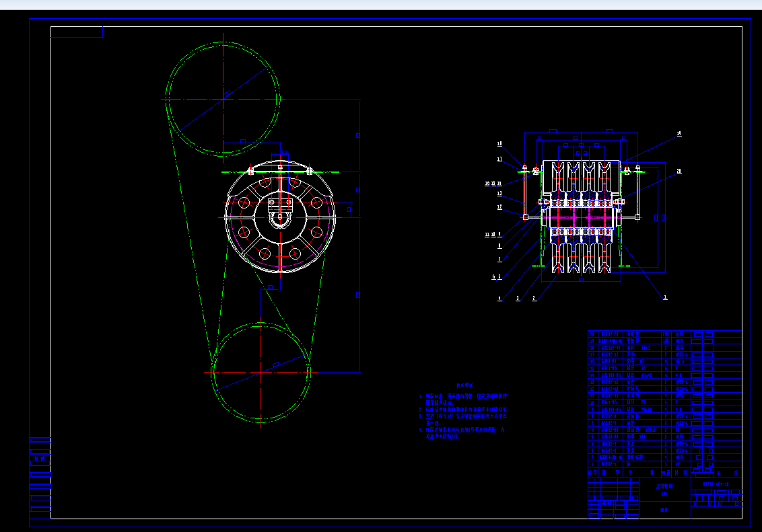Select the leftmost upper sheave in the section view
Screen dimensions: 762x532
[558, 176]
